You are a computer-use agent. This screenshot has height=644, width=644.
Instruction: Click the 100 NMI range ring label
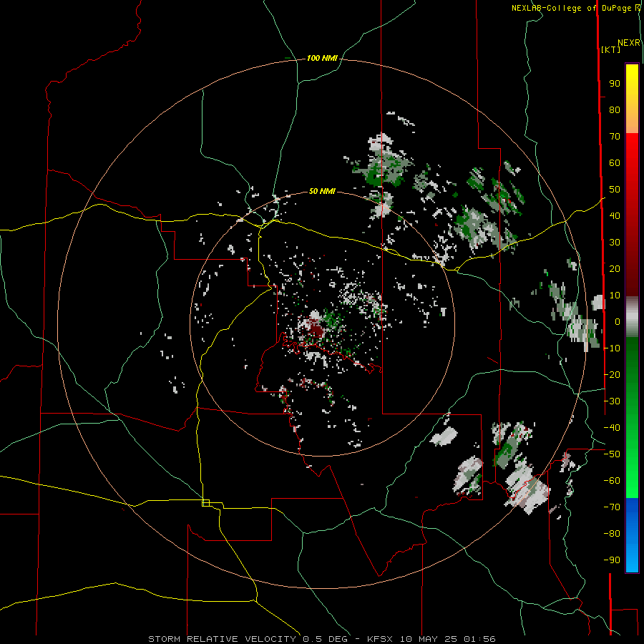click(x=322, y=59)
